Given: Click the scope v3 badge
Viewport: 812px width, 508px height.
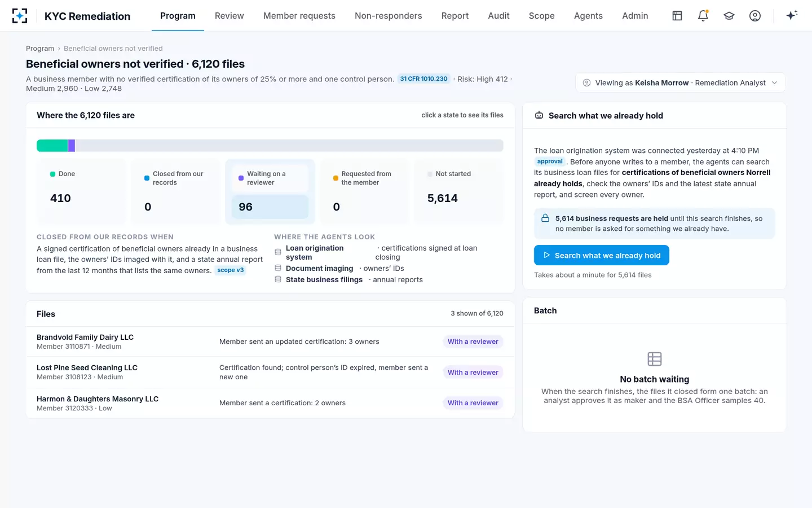Looking at the screenshot, I should click(231, 270).
